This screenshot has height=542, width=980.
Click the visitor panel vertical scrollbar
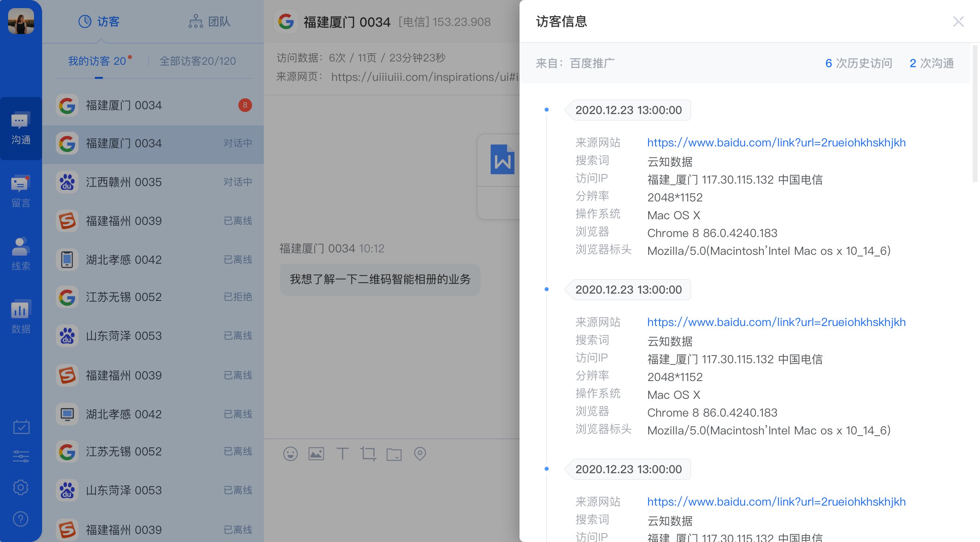975,113
